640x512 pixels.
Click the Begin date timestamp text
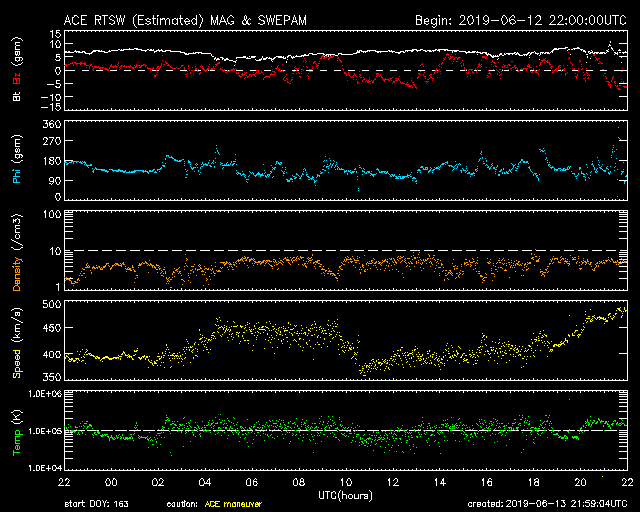tap(521, 20)
